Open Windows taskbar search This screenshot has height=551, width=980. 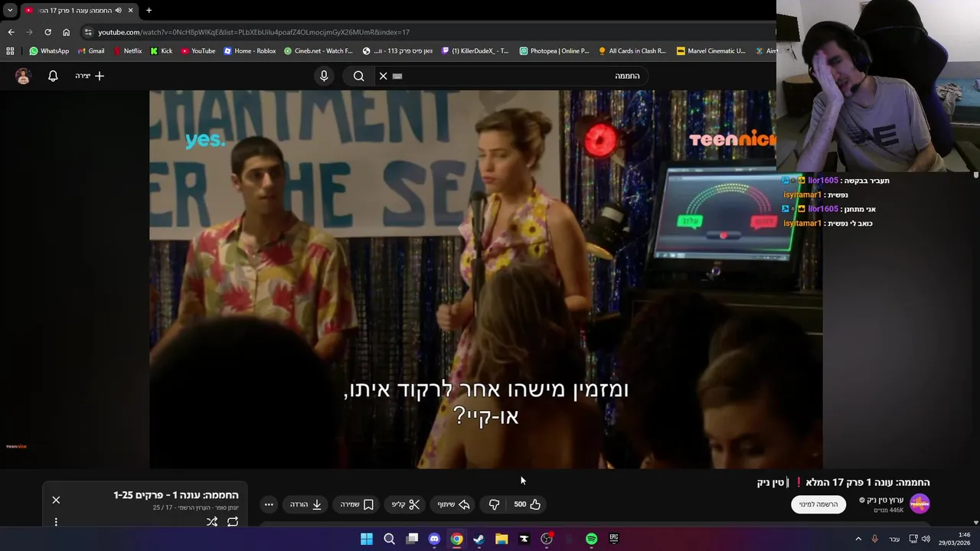click(389, 539)
